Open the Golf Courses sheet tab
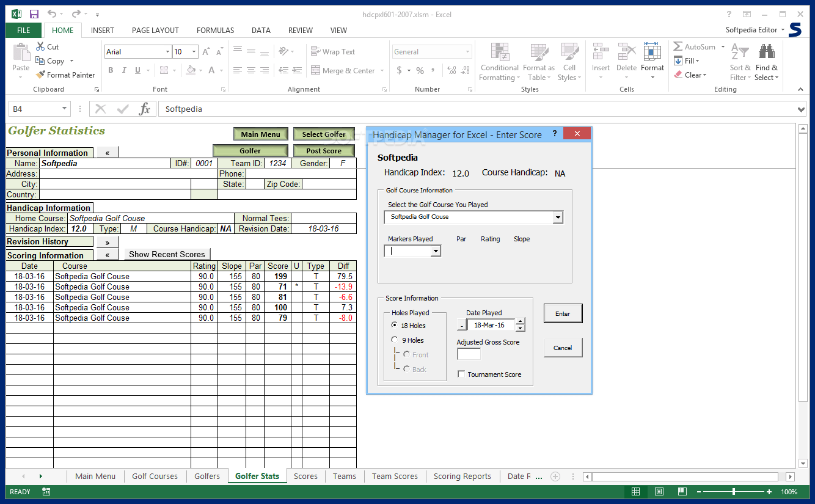 155,477
